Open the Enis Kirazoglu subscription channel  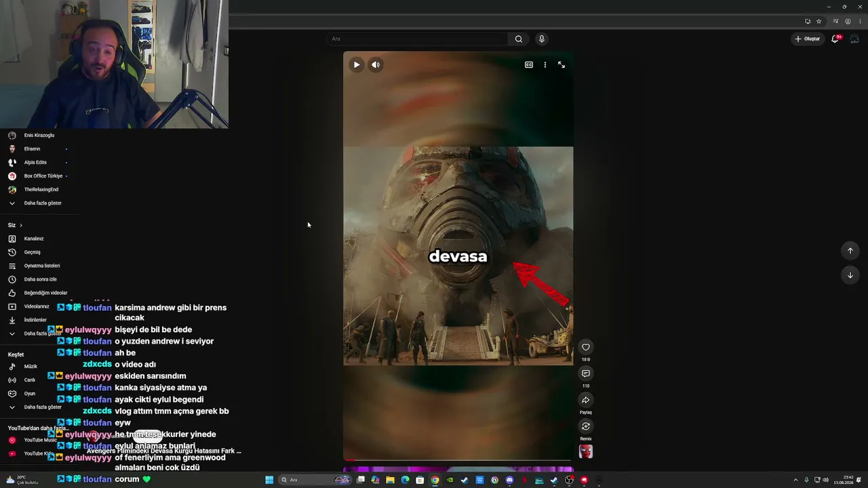pos(38,136)
